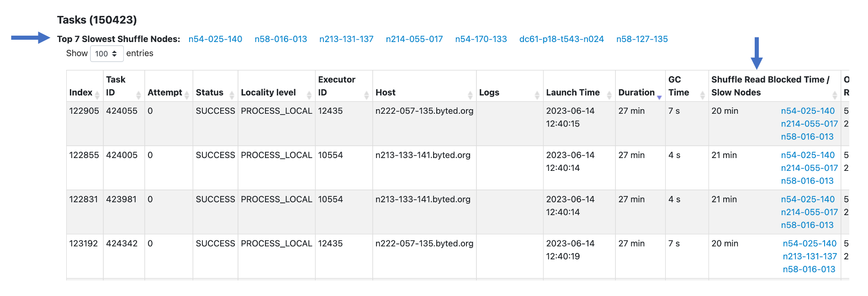868x296 pixels.
Task: Sort table by Index column arrows
Action: point(97,95)
